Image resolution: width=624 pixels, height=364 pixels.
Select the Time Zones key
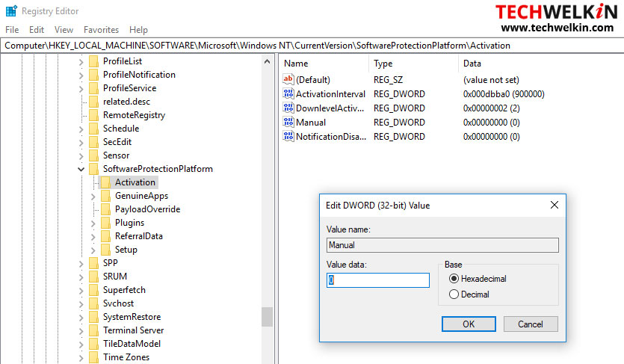[x=126, y=357]
